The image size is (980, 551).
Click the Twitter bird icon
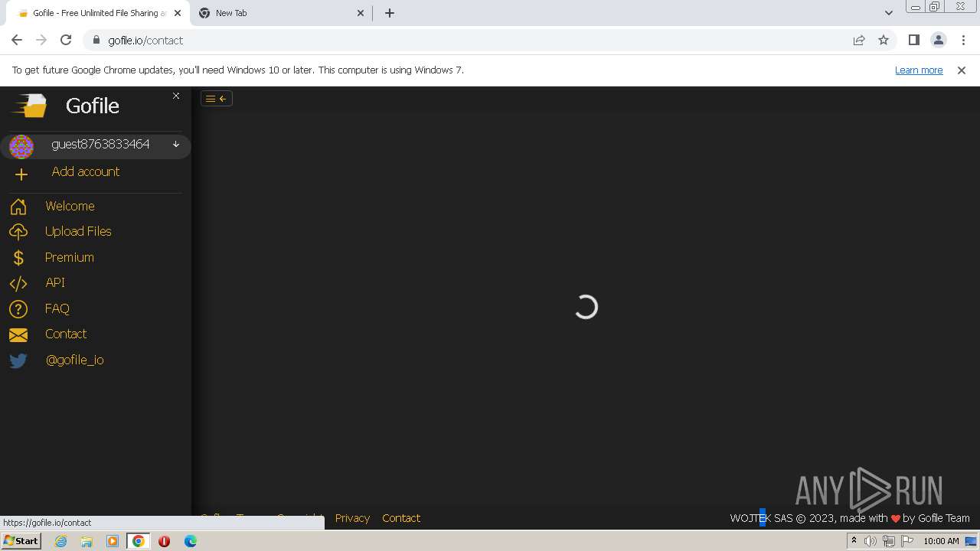pos(18,360)
